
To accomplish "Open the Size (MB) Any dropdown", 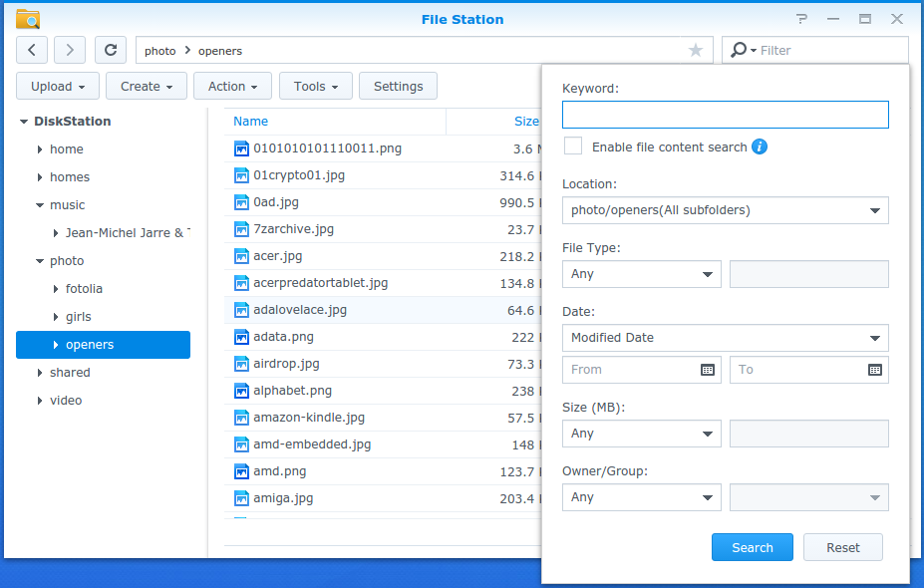I will tap(642, 434).
